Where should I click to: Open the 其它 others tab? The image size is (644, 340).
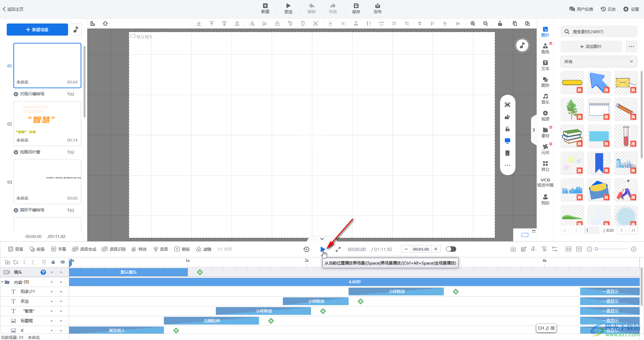pyautogui.click(x=545, y=166)
